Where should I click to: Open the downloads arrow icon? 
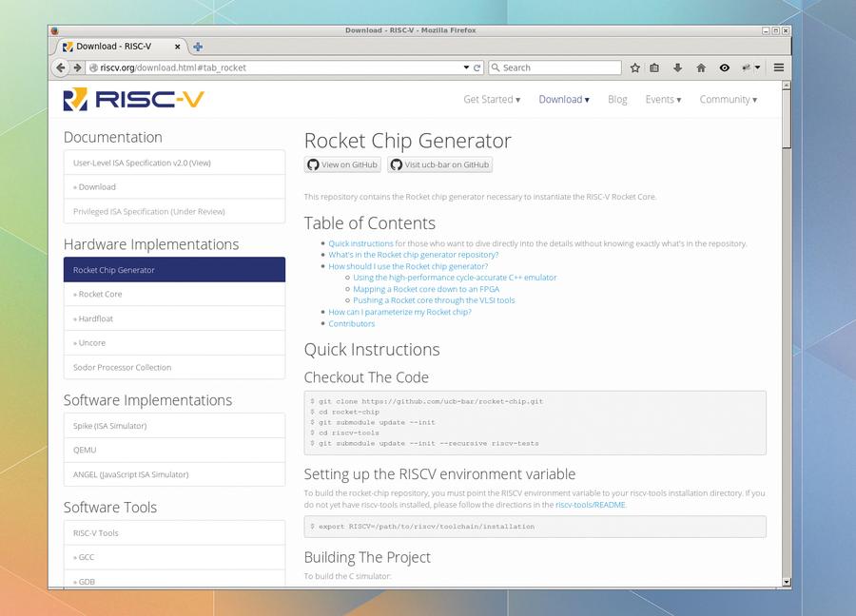click(x=677, y=67)
